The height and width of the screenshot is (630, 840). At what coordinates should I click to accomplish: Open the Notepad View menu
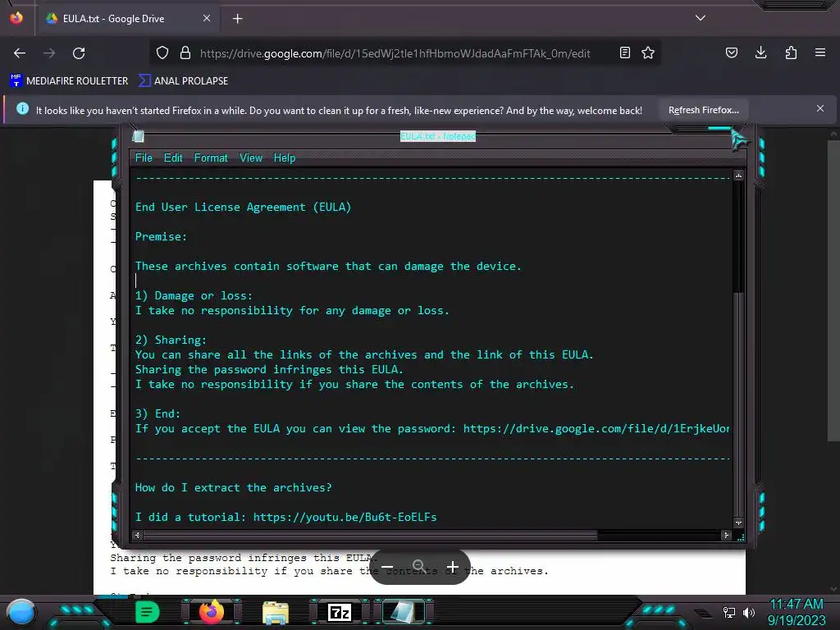251,158
